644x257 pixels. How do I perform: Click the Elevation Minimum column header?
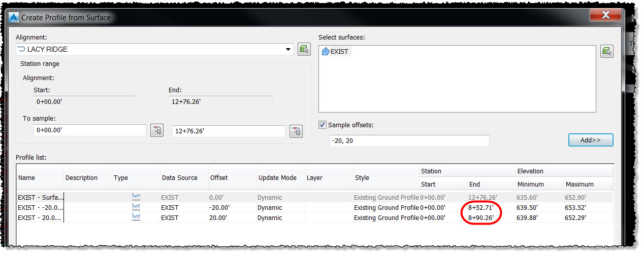pos(539,185)
